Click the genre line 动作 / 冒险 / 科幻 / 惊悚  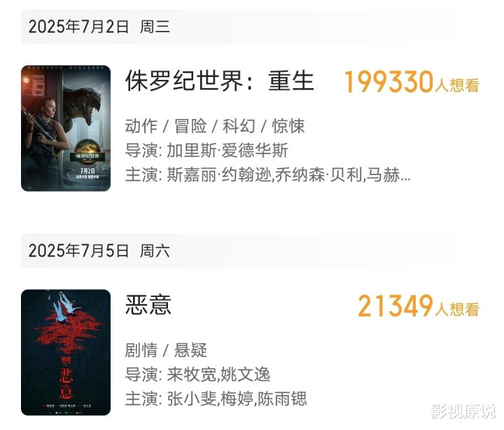(x=214, y=126)
